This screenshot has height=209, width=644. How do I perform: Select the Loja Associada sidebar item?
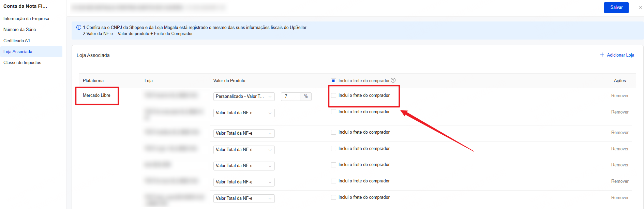[18, 52]
